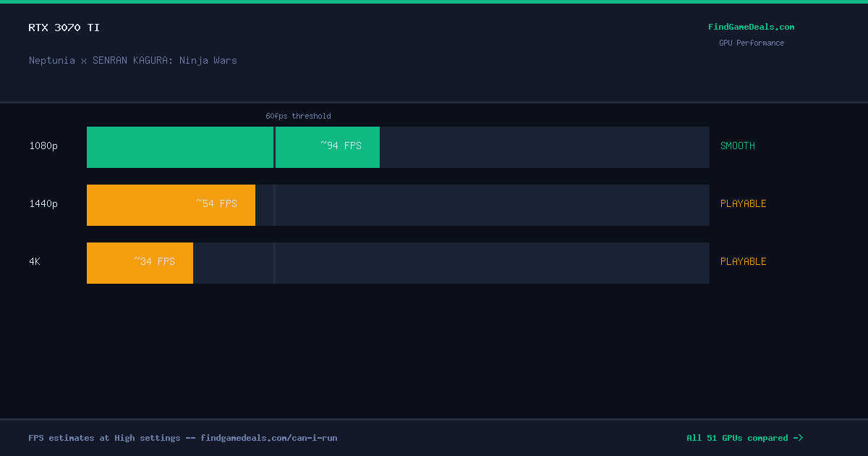Select the PLAYABLE status beside 1440p

(743, 203)
